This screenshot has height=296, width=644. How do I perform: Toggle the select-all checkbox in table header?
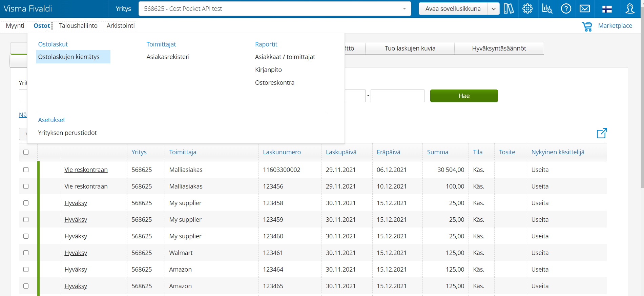click(x=26, y=152)
